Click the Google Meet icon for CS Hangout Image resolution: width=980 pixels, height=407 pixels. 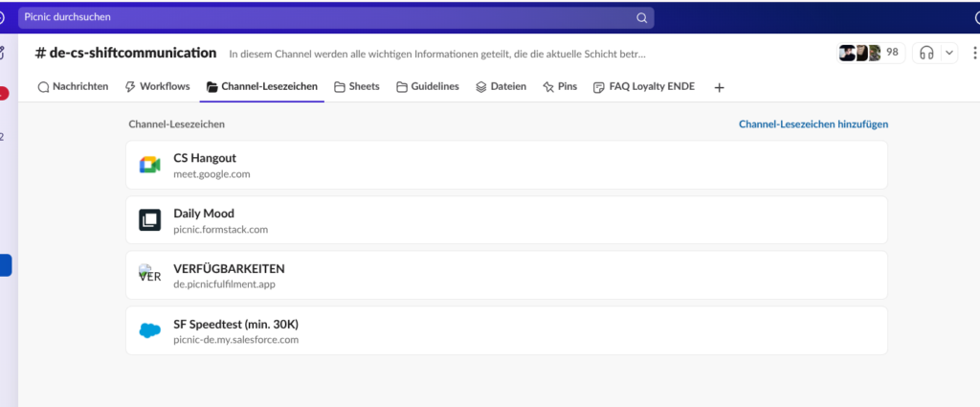149,165
